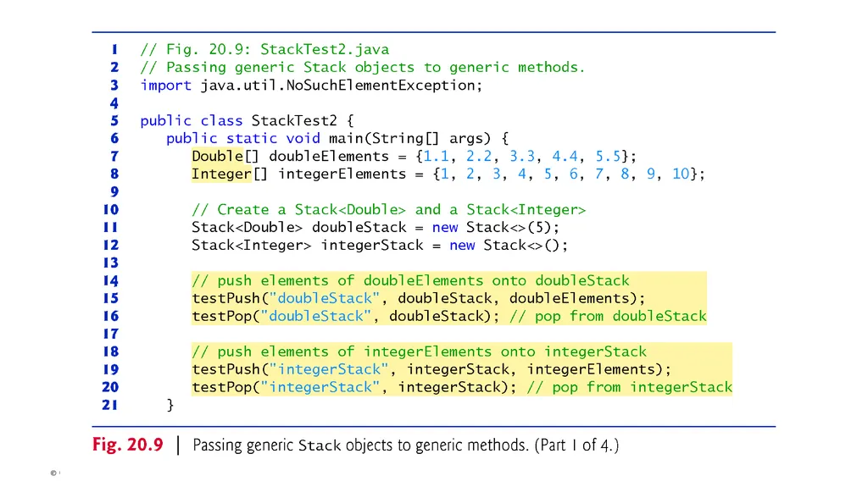Click the array values '{1.1, 2.2, 3.3, 4.4, 5.5}'
868x487 pixels.
tap(521, 156)
